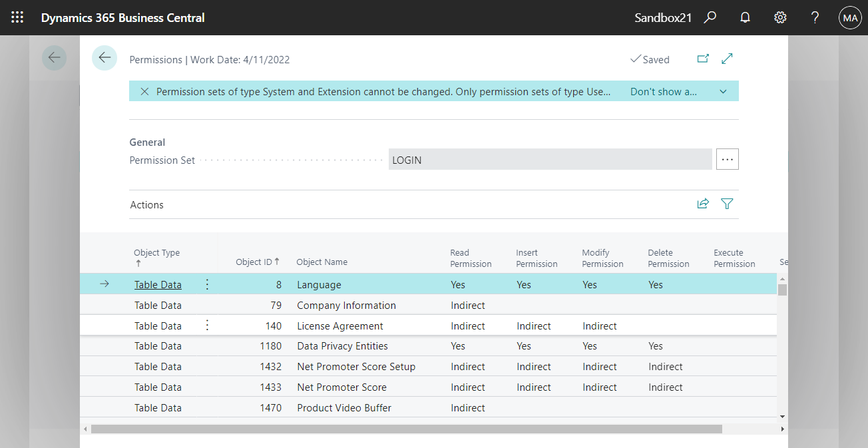This screenshot has height=448, width=868.
Task: Open the app launcher waffle menu
Action: pos(17,18)
